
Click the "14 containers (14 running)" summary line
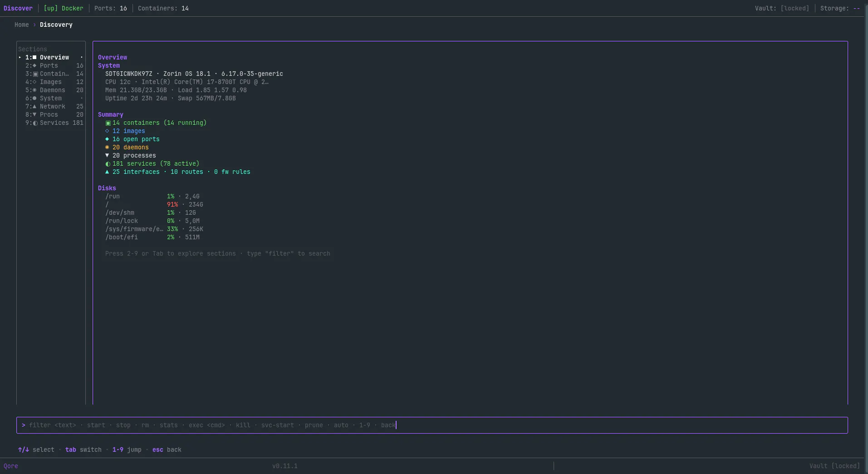click(x=156, y=123)
